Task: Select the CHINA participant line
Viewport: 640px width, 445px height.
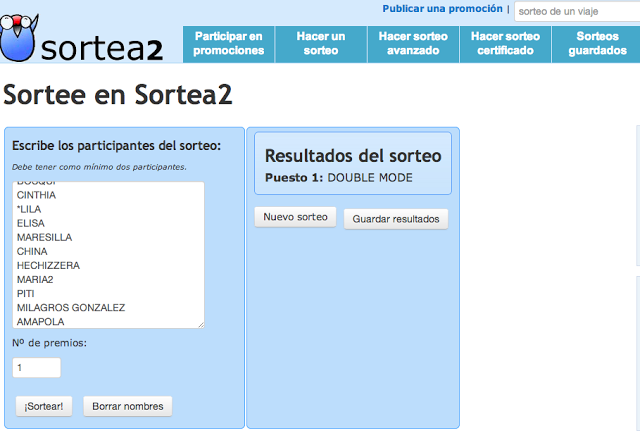Action: pos(32,251)
